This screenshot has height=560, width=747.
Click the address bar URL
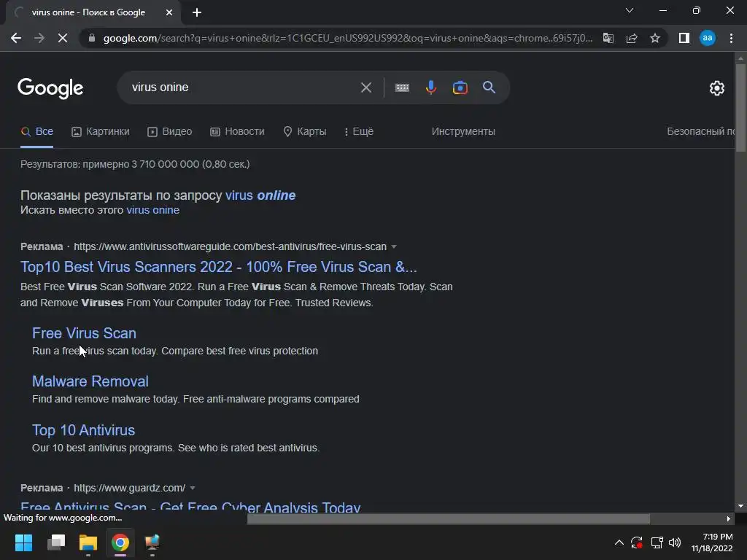[348, 38]
